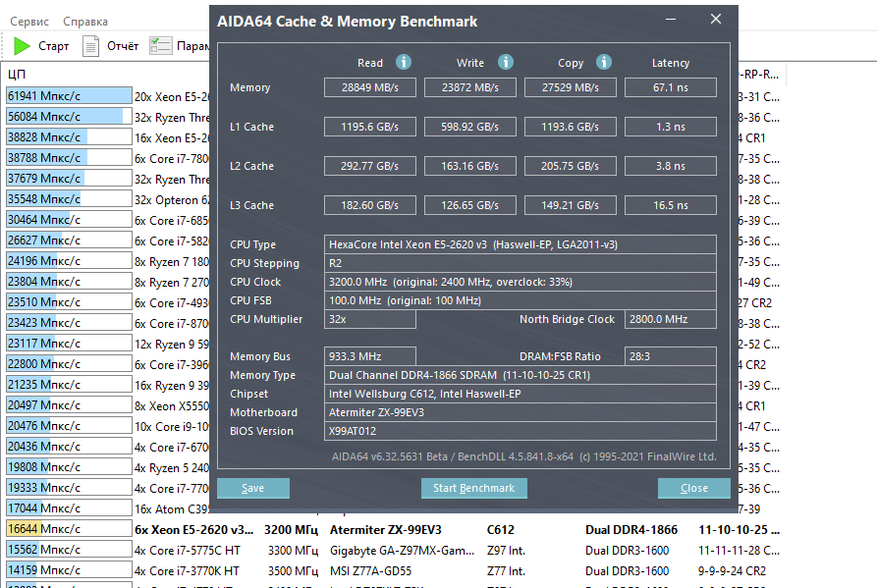Screen dimensions: 877x588
Task: Click the L2 Cache Write value 163.16 GB/s
Action: tap(469, 166)
